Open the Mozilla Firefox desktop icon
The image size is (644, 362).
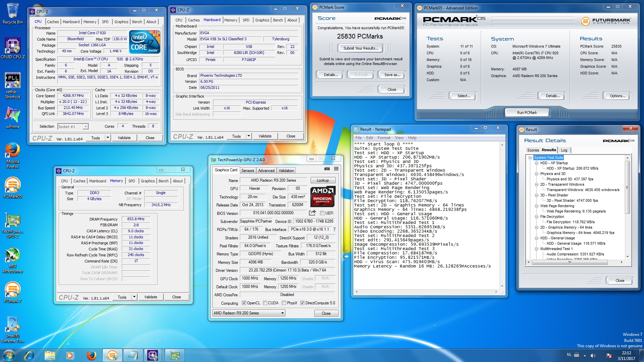[x=13, y=156]
